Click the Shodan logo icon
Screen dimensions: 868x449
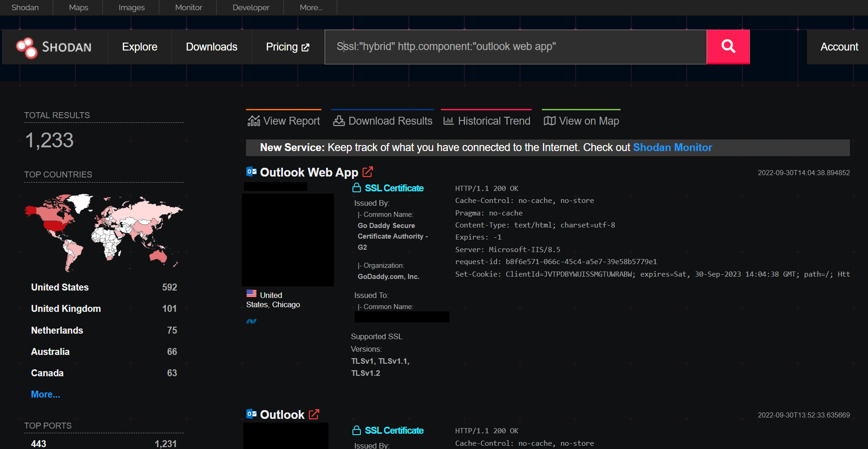[x=27, y=48]
